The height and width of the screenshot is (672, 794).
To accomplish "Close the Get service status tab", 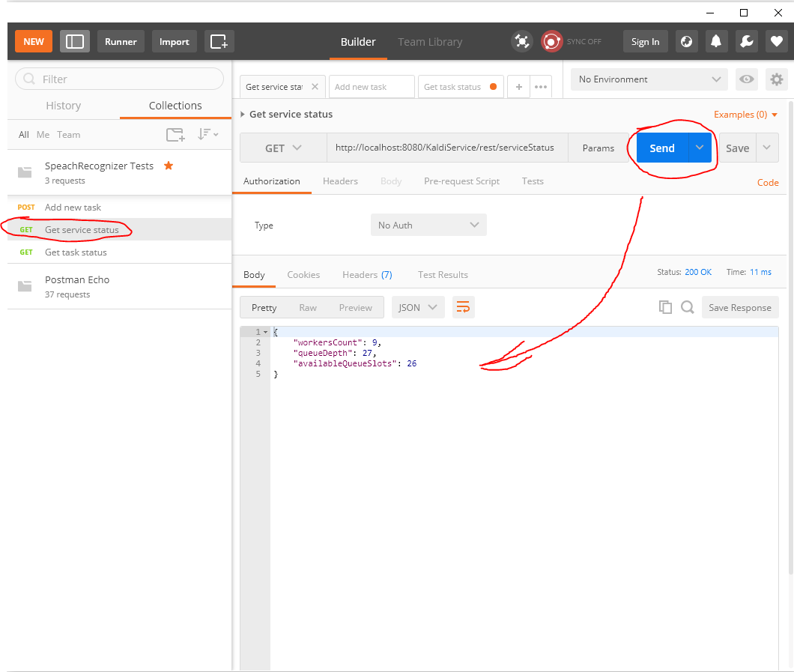I will (x=315, y=87).
